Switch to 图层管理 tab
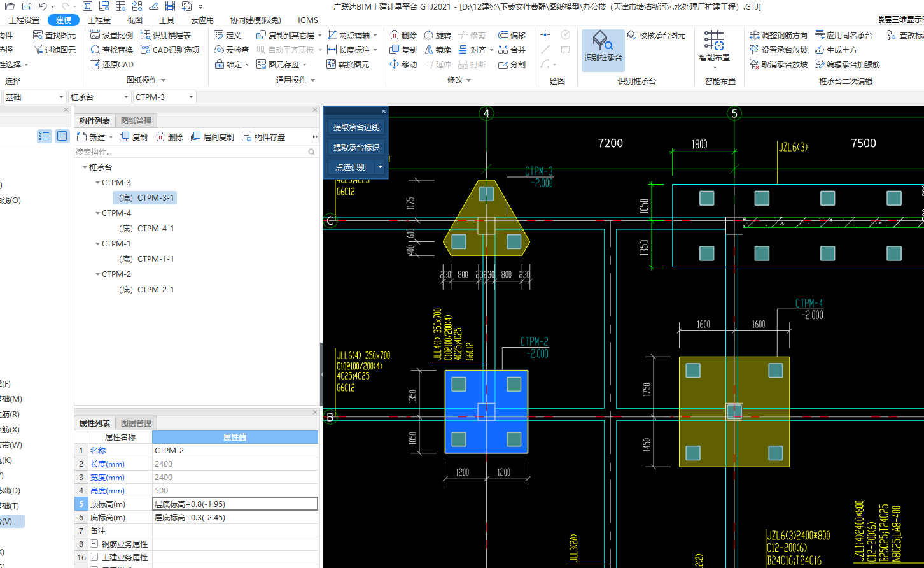 (x=136, y=423)
